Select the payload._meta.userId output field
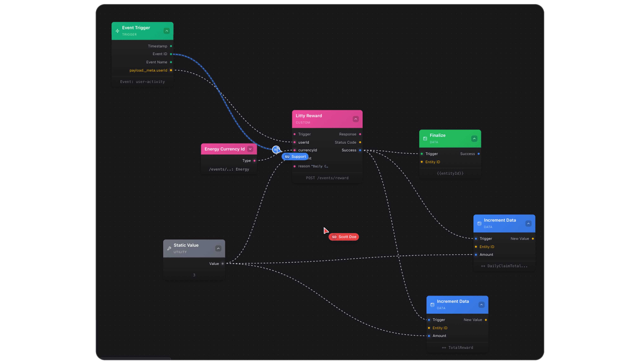This screenshot has width=640, height=364. pyautogui.click(x=148, y=70)
